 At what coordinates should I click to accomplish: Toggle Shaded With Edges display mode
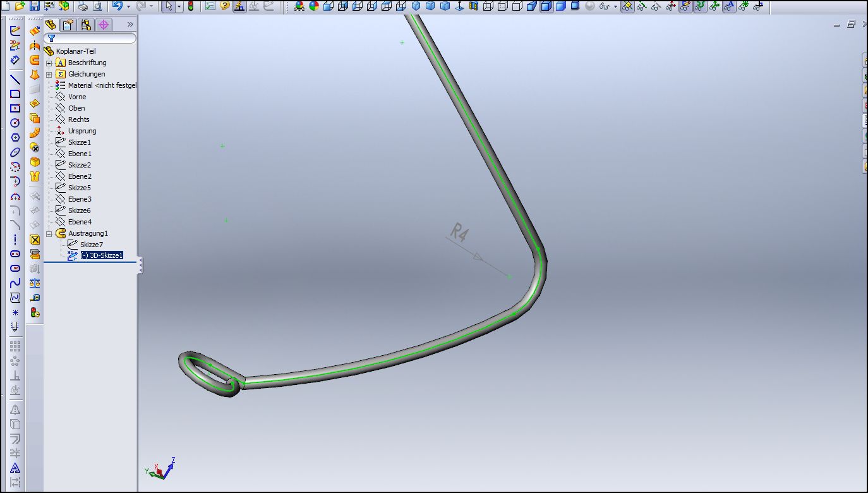(546, 6)
